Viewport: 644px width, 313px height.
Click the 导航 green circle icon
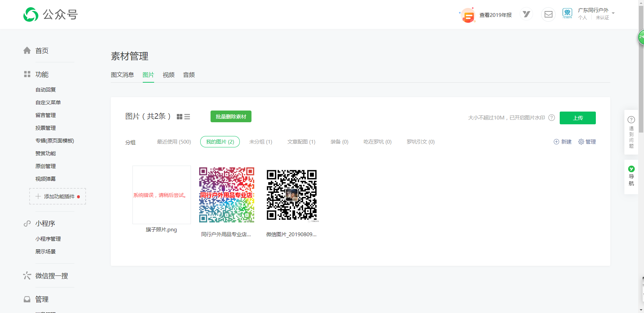tap(631, 169)
